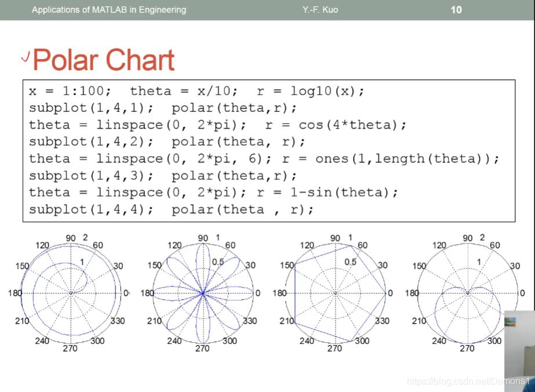Select the code "theta = x/10;"
Viewport: 535px width, 392px height.
tap(184, 91)
